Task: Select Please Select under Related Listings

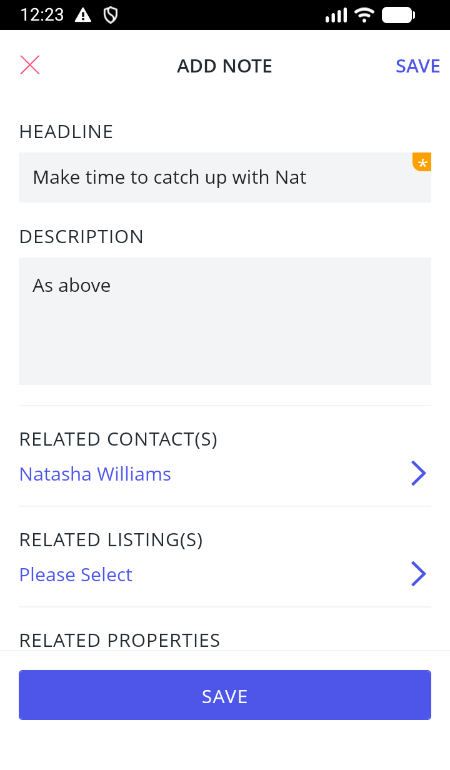Action: [x=76, y=575]
